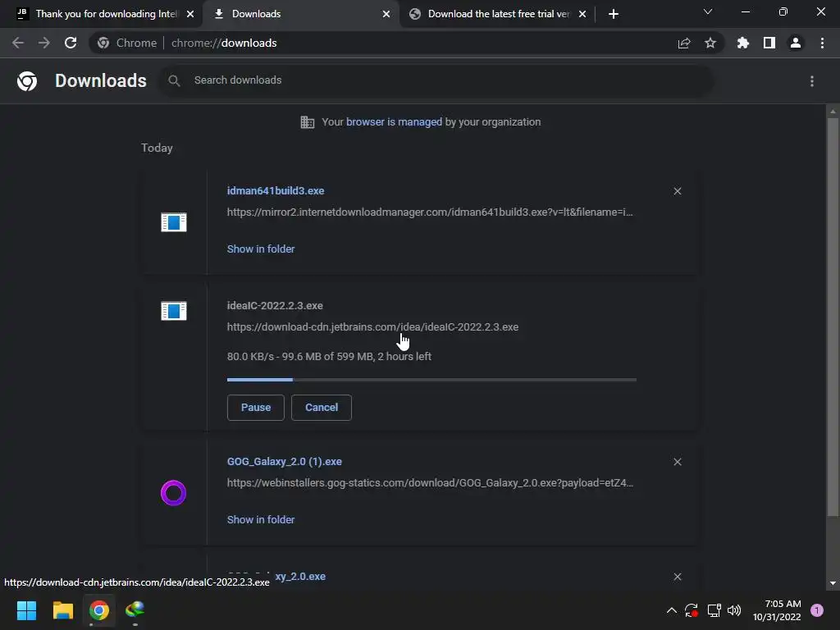Click the 80.0 KB/s download status text

329,356
